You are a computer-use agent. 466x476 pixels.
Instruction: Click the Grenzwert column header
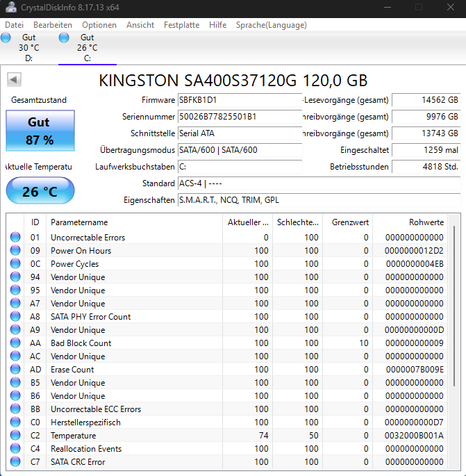click(x=348, y=222)
